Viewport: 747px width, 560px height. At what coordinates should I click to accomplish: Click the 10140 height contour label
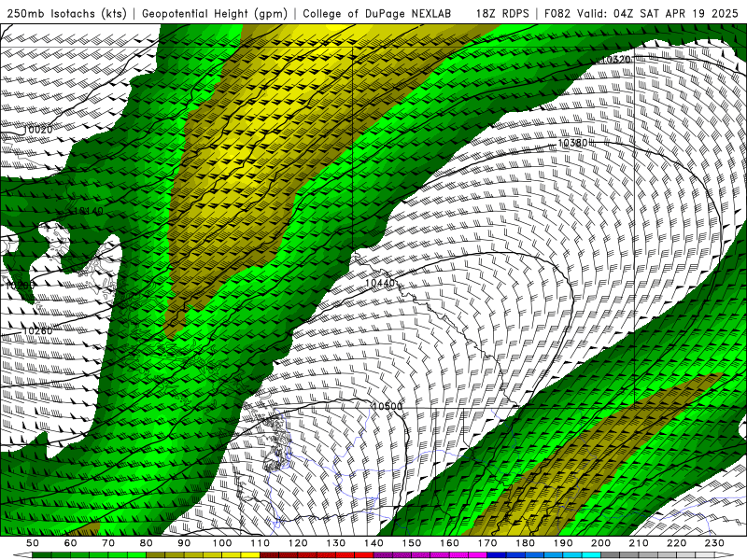[88, 211]
